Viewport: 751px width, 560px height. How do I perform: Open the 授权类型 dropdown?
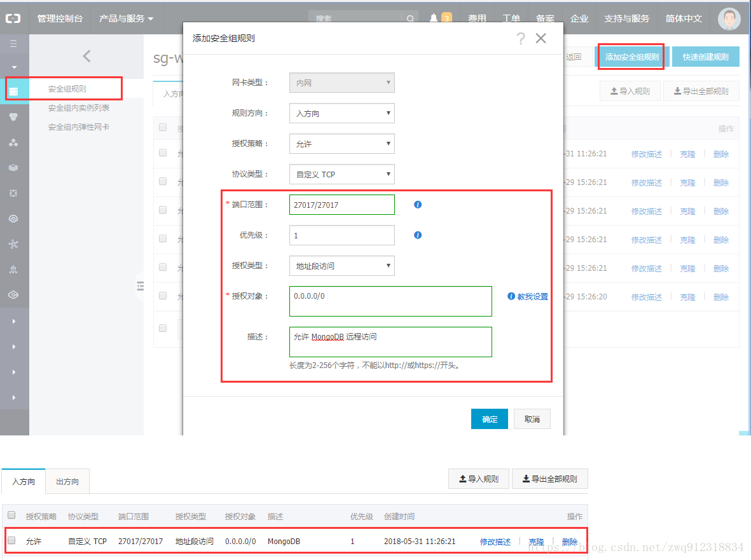coord(341,266)
